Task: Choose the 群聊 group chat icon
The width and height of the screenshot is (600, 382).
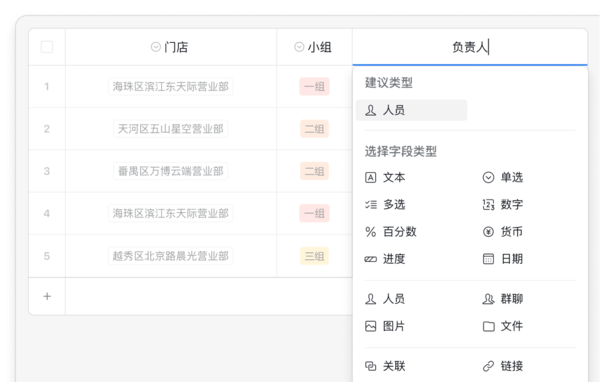Action: click(488, 299)
